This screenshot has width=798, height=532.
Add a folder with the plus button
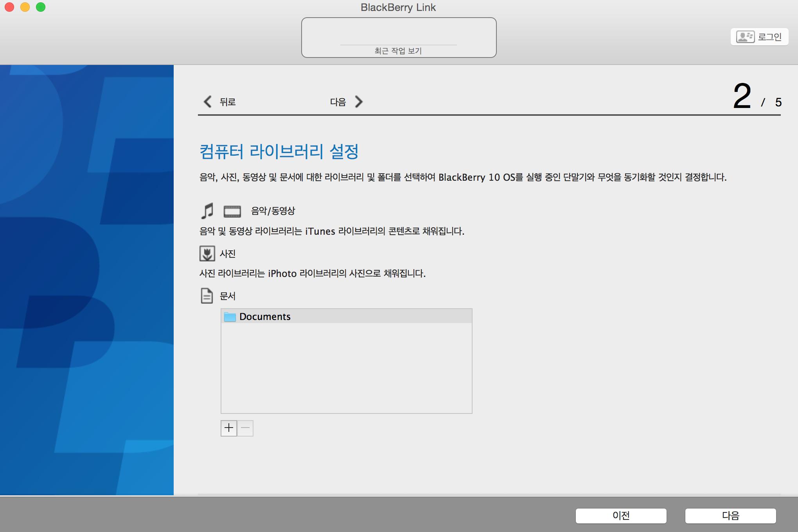229,428
